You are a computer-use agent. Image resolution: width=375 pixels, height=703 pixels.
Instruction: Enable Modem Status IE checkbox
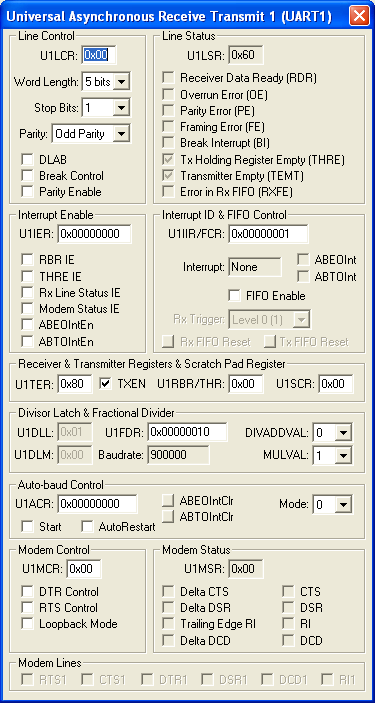point(28,309)
